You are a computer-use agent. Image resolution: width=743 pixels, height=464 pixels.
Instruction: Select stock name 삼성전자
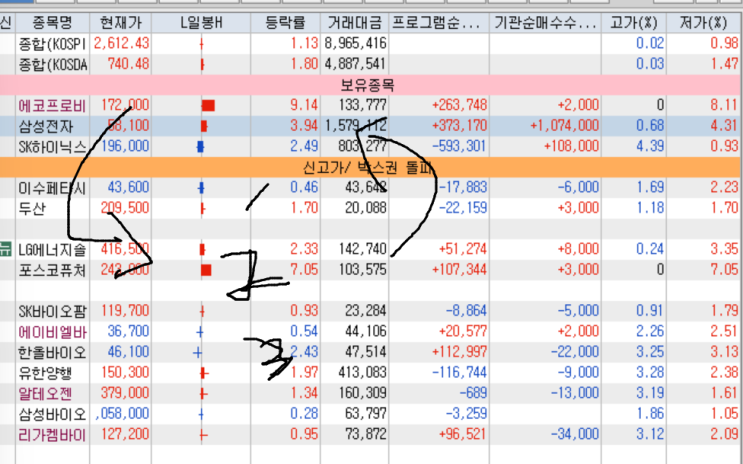coord(46,126)
